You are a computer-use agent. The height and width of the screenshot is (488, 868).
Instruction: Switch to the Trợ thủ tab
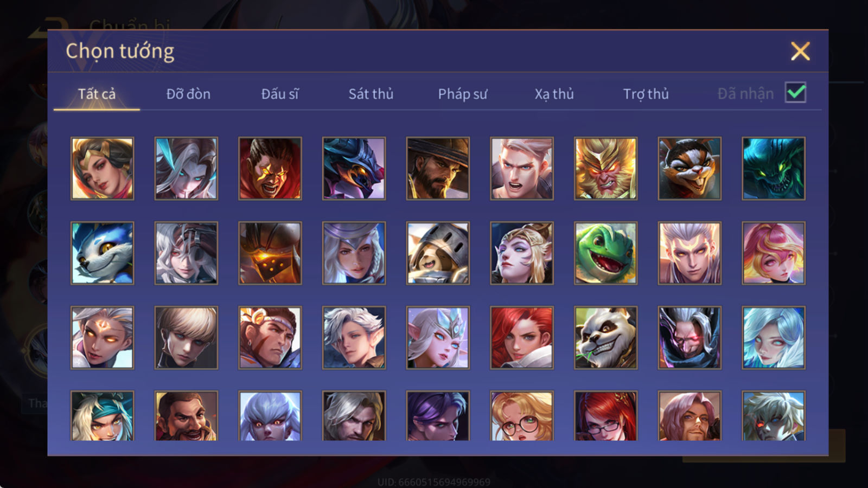tap(646, 94)
